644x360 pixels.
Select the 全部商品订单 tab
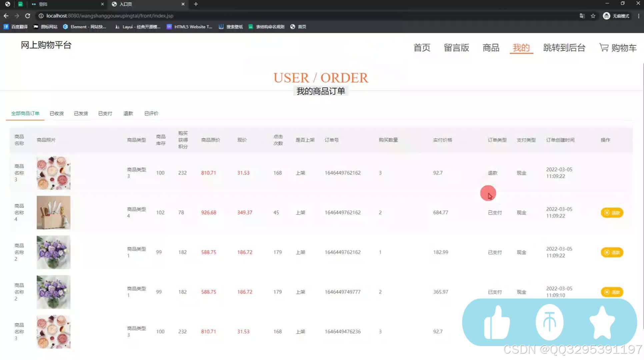[25, 113]
